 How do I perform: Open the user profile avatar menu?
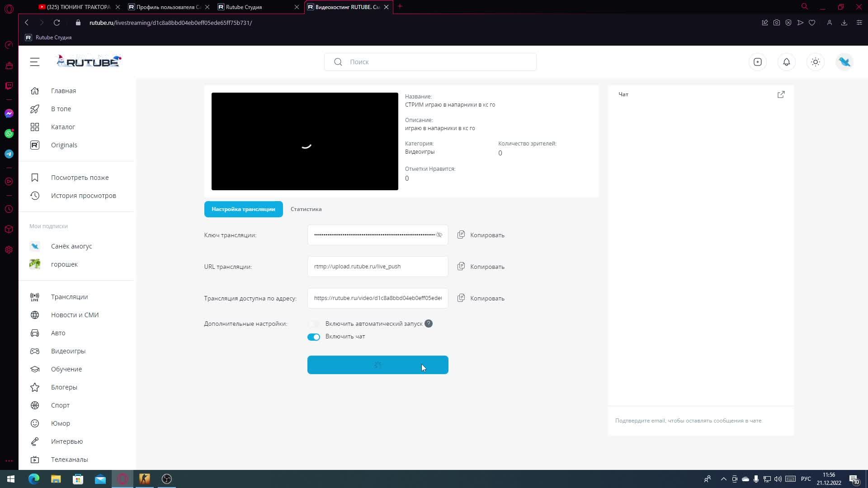pyautogui.click(x=844, y=62)
